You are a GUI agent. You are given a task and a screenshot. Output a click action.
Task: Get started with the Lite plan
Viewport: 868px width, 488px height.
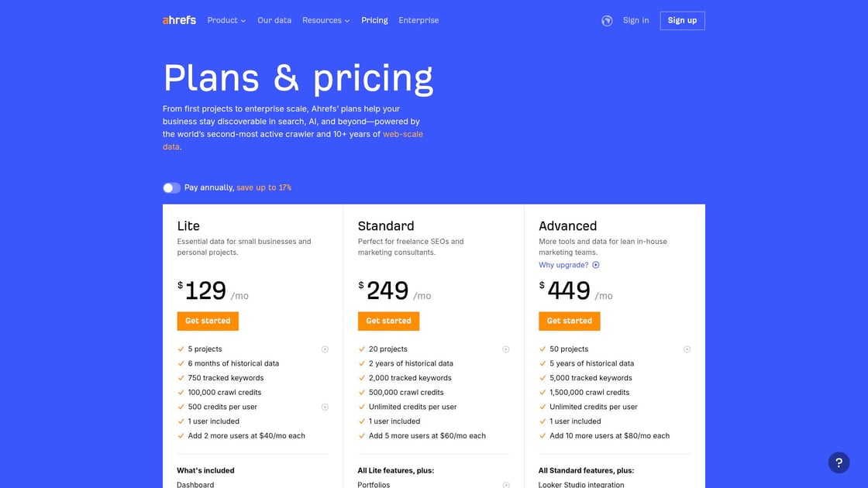click(208, 321)
